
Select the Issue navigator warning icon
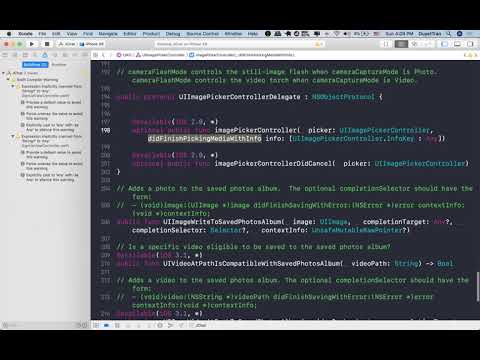pos(45,55)
